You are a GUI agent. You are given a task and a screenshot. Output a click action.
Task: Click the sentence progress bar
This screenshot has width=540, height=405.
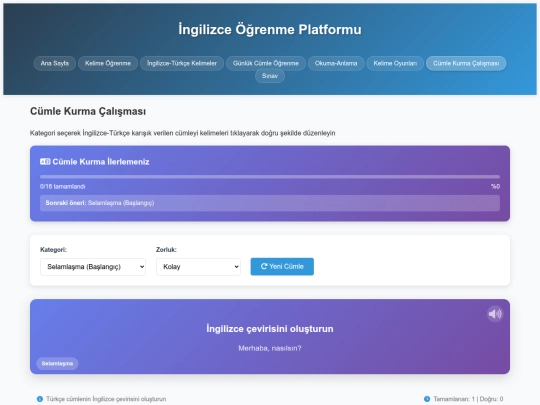click(270, 177)
